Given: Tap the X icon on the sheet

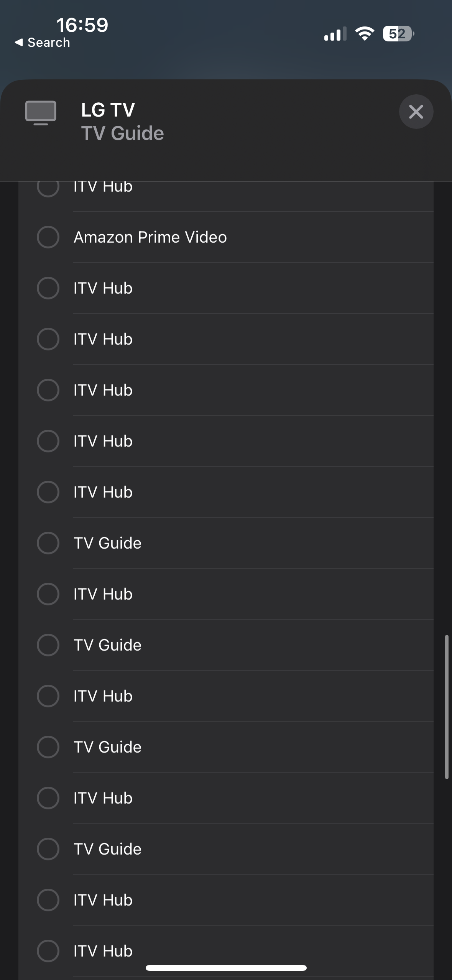Looking at the screenshot, I should 416,112.
